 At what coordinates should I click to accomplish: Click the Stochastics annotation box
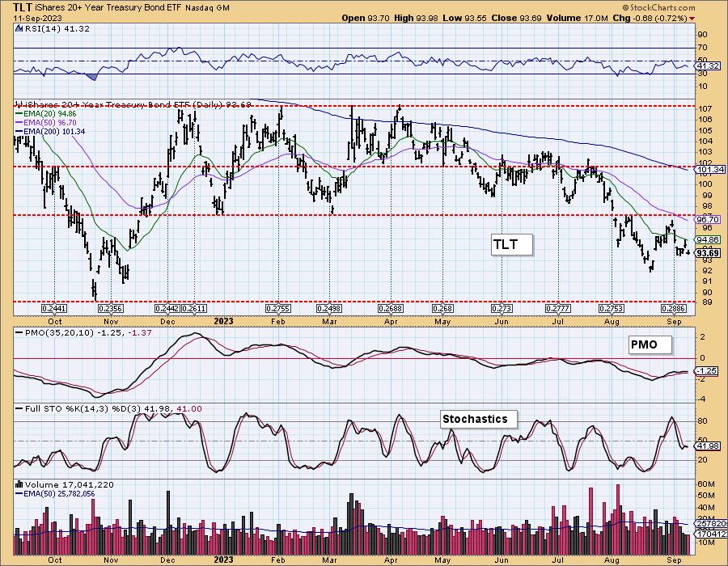pyautogui.click(x=478, y=419)
